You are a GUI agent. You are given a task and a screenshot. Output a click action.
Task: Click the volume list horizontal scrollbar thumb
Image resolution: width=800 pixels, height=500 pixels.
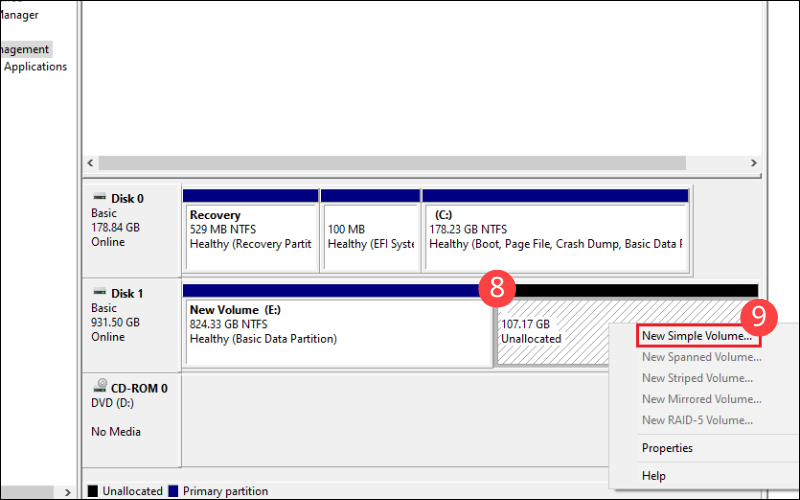coord(392,163)
